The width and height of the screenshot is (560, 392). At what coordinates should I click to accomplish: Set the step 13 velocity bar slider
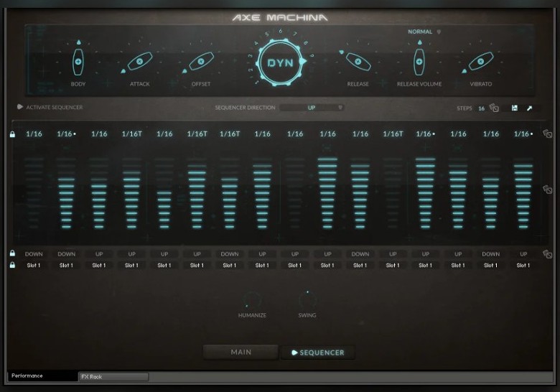click(425, 192)
